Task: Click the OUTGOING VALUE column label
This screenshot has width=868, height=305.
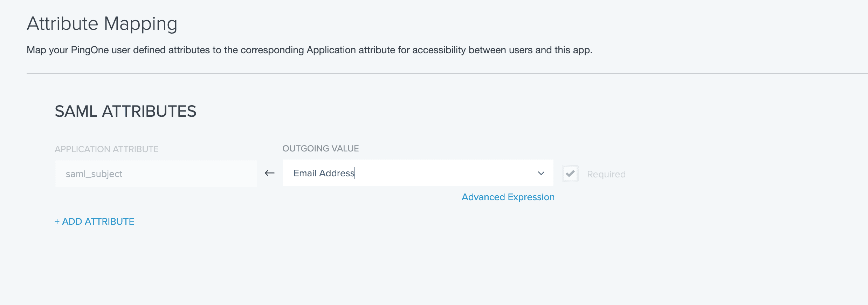Action: (321, 149)
